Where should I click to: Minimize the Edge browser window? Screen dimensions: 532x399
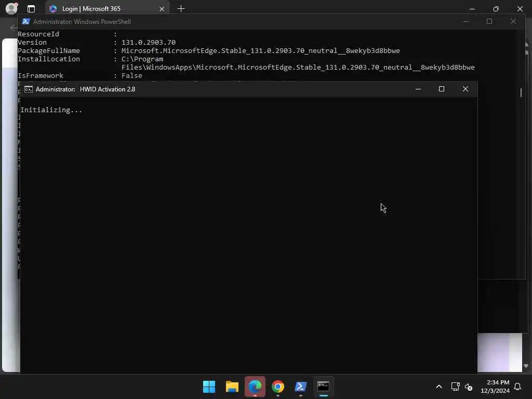[472, 9]
